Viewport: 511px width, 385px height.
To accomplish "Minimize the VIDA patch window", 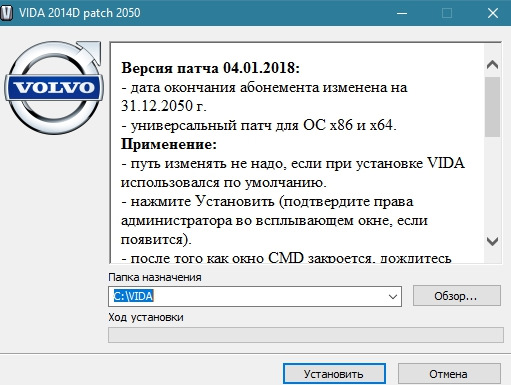I will [402, 13].
